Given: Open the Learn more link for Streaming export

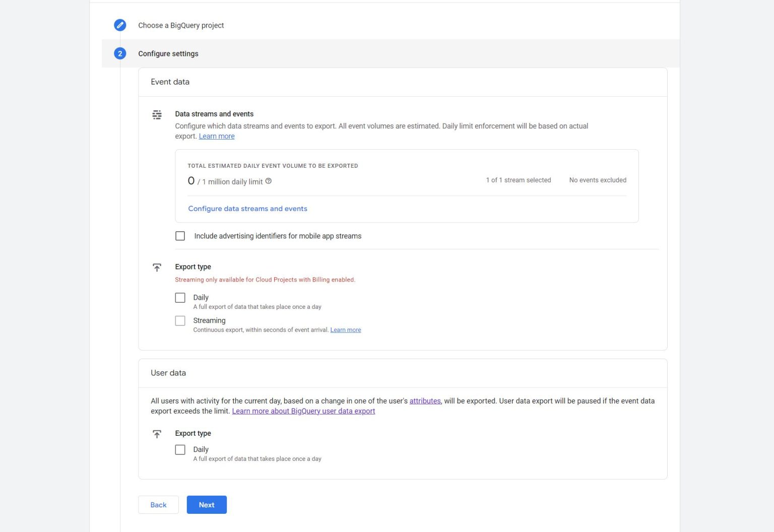Looking at the screenshot, I should coord(345,329).
